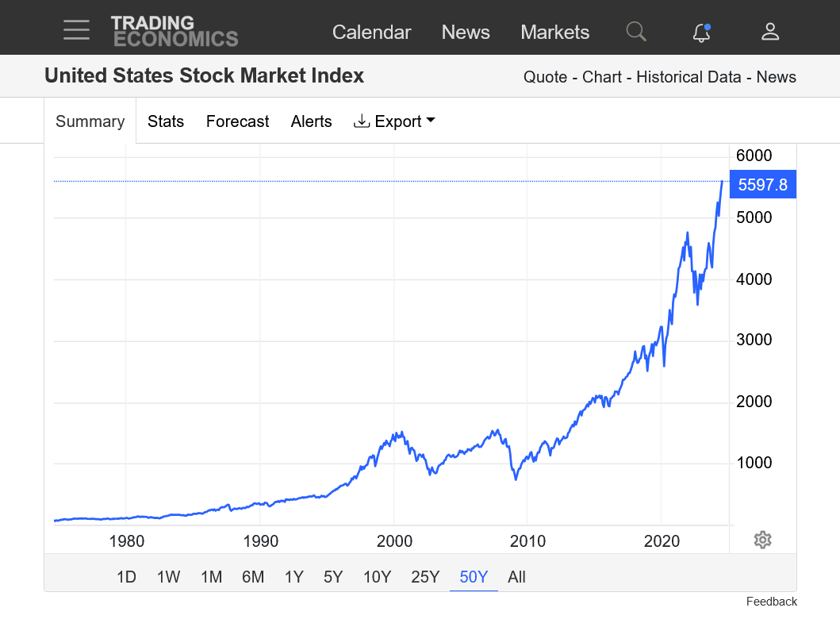Screen dimensions: 840x627
Task: Open chart settings gear icon
Action: 762,540
